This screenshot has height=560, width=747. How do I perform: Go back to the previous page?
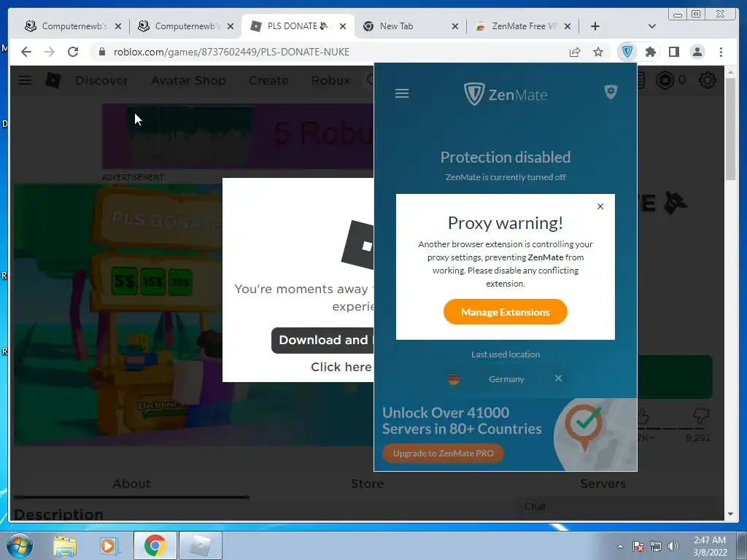pyautogui.click(x=26, y=52)
